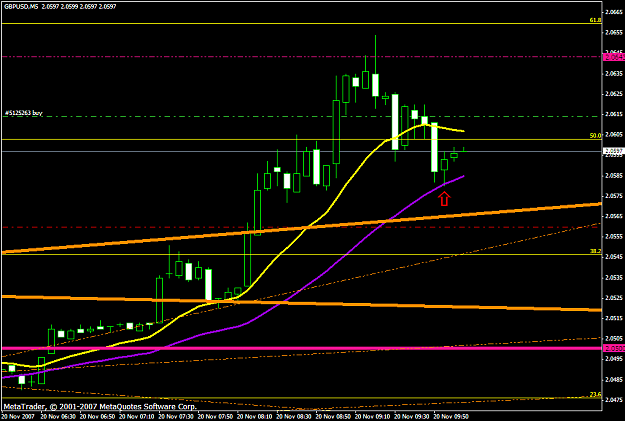Screen dimensions: 625x421
Task: Click the 20 Nov 06:30 time label
Action: pos(58,416)
